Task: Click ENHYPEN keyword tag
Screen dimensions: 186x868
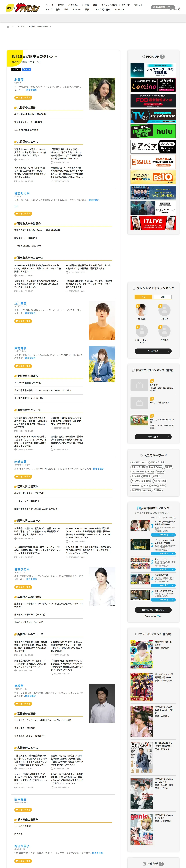Action: tap(146, 490)
